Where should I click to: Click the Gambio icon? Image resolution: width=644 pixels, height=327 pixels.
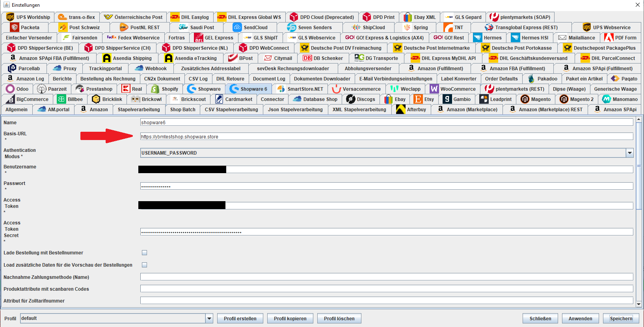click(x=447, y=99)
